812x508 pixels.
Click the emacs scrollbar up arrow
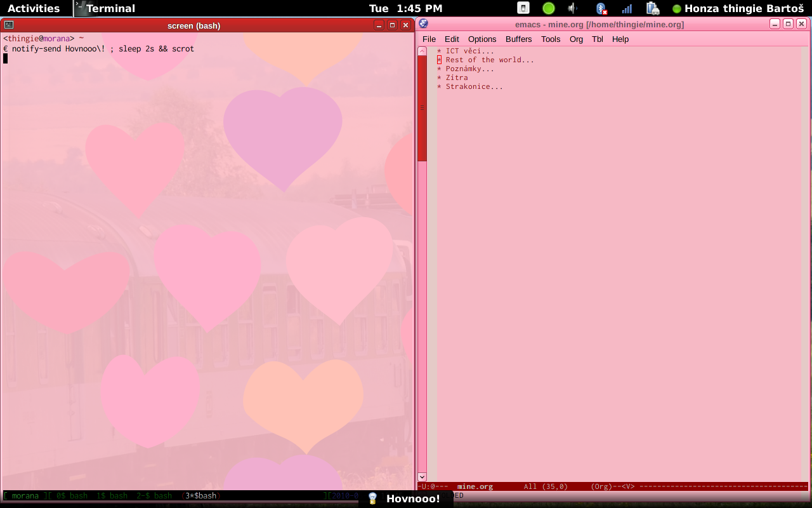tap(422, 51)
